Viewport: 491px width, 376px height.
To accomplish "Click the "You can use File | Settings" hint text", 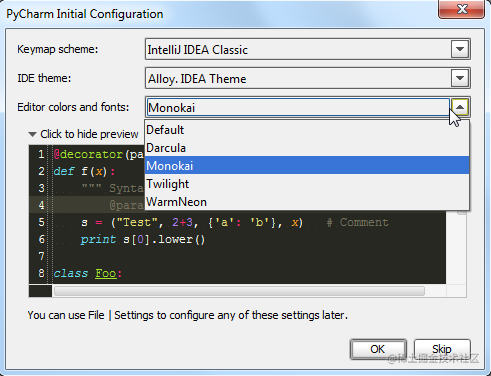I will (x=187, y=315).
